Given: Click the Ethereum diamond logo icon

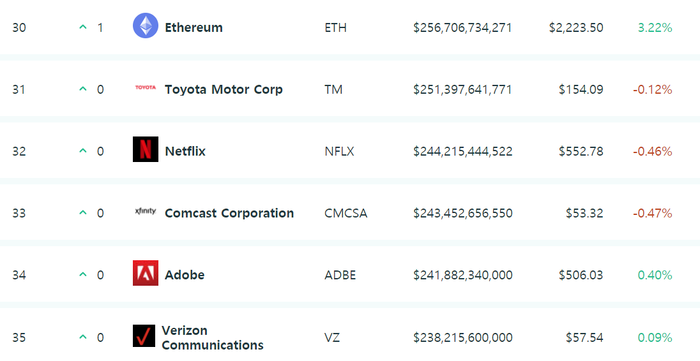Looking at the screenshot, I should point(146,25).
